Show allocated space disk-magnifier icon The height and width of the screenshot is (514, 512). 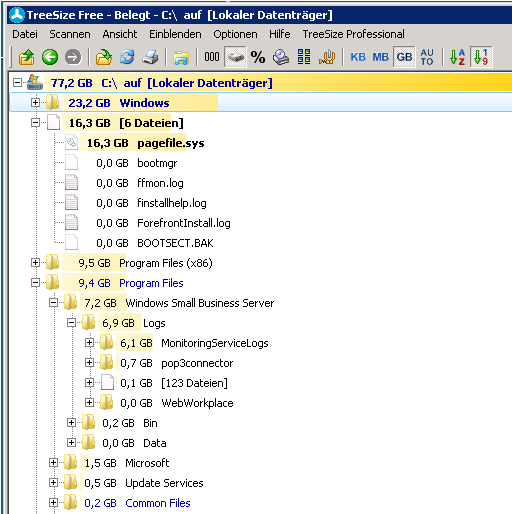click(281, 57)
